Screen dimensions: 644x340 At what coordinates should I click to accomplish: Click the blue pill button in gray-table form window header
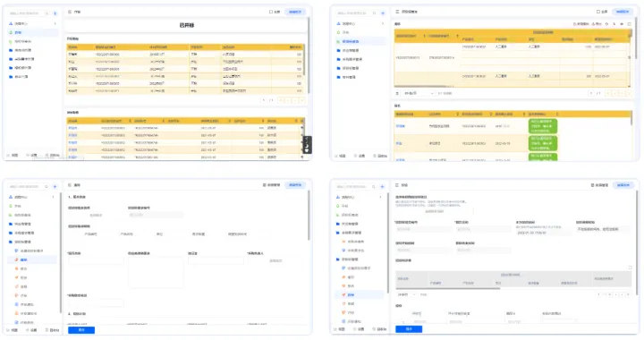click(623, 185)
